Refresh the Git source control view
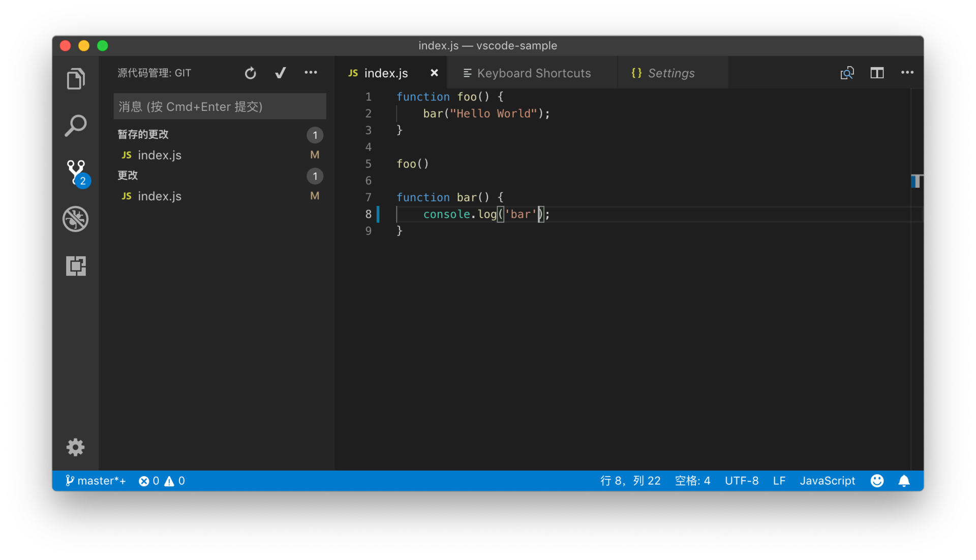Screen dimensions: 976x560 [250, 73]
